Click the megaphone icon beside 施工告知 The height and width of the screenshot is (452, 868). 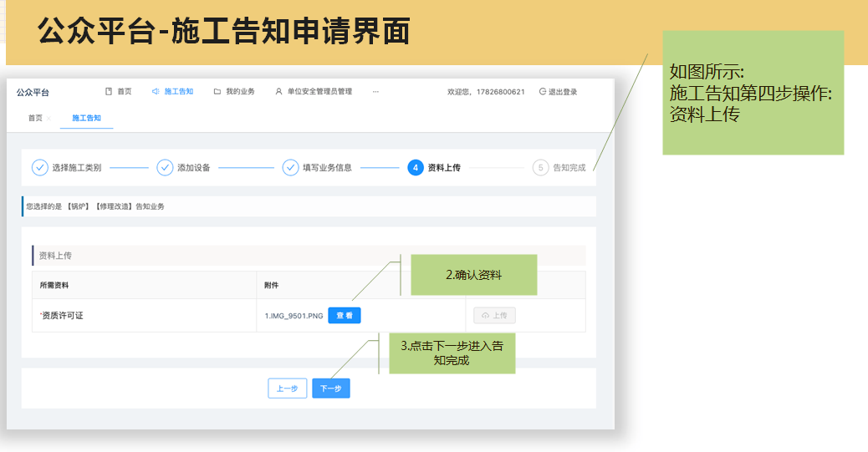[156, 91]
